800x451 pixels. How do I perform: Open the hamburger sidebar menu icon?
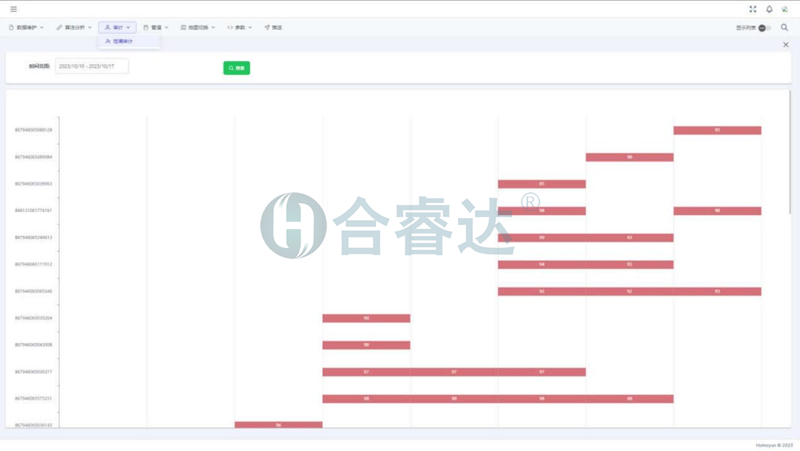click(x=14, y=9)
